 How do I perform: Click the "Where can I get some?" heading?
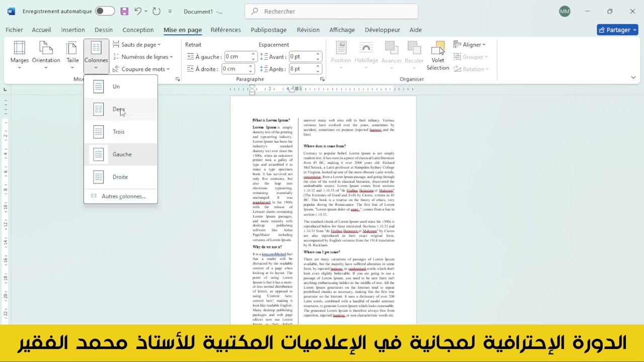click(x=322, y=252)
